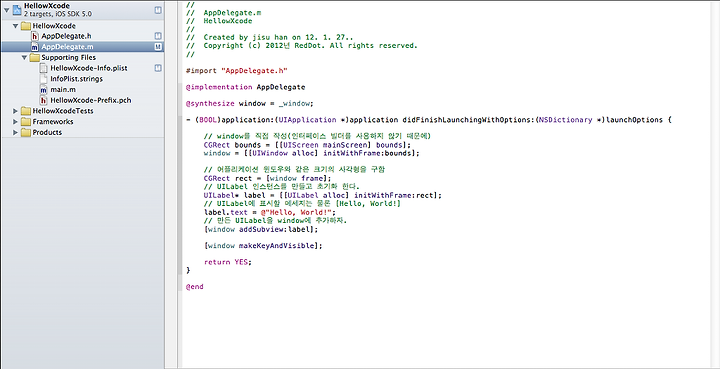This screenshot has width=720, height=369.
Task: Click the label.text = @"Hello, World!" line
Action: pos(270,212)
